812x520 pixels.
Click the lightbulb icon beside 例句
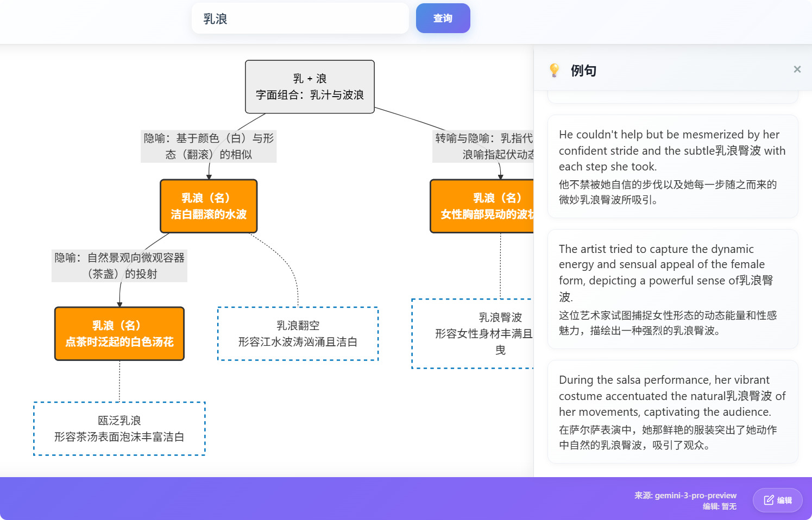(x=554, y=70)
